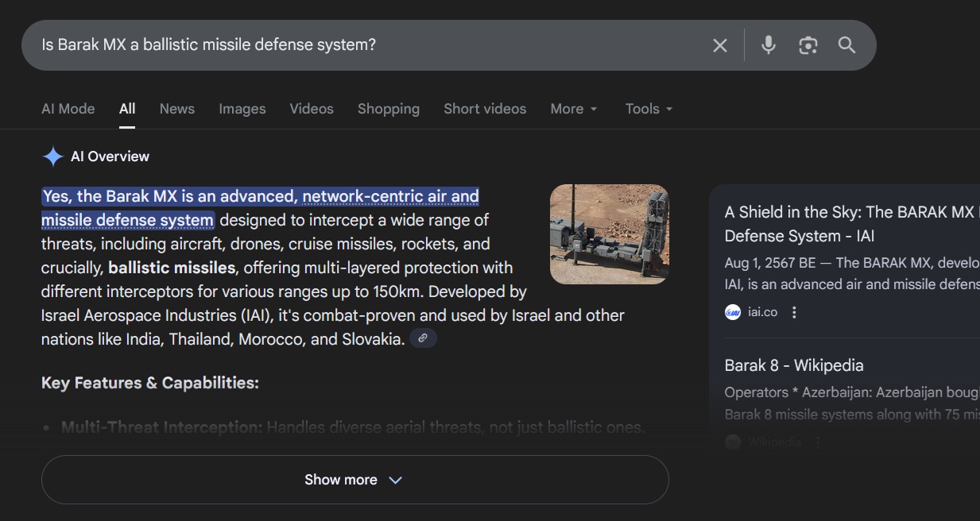The height and width of the screenshot is (521, 980).
Task: Expand the Tools dropdown
Action: (649, 109)
